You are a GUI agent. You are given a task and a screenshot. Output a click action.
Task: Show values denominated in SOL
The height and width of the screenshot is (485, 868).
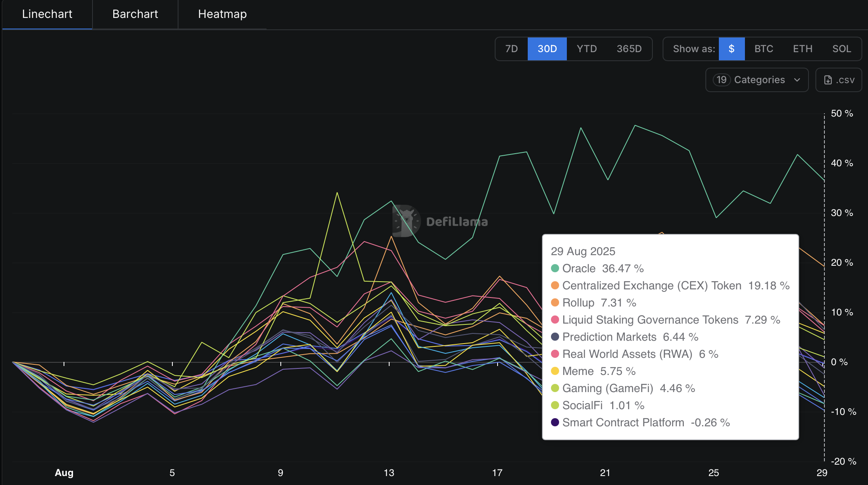[x=842, y=49]
